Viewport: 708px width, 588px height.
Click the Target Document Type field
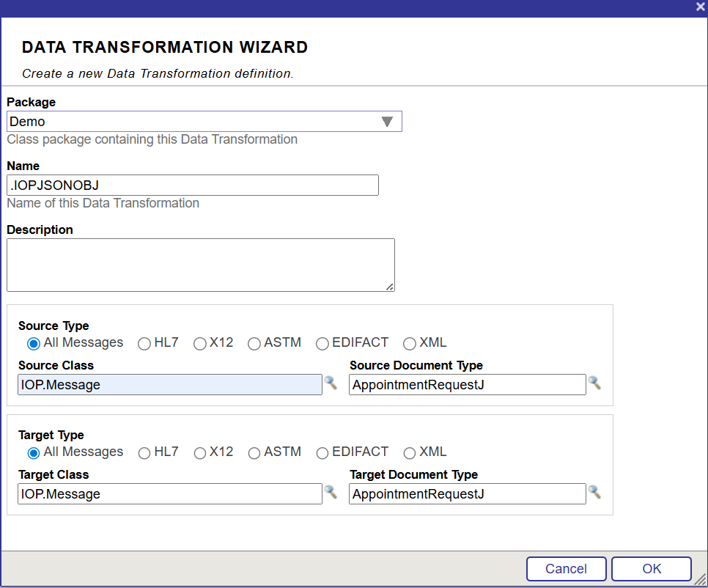pos(467,494)
